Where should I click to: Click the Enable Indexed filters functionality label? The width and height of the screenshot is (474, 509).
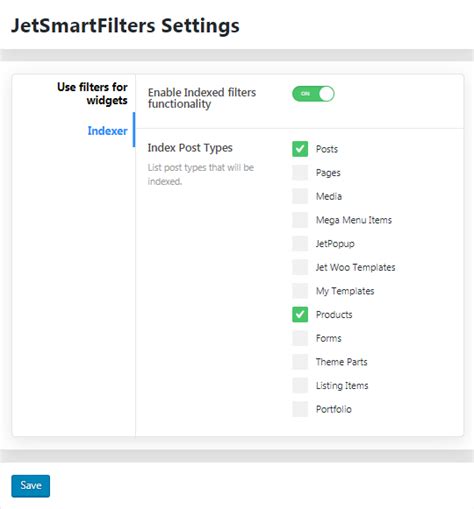[202, 98]
